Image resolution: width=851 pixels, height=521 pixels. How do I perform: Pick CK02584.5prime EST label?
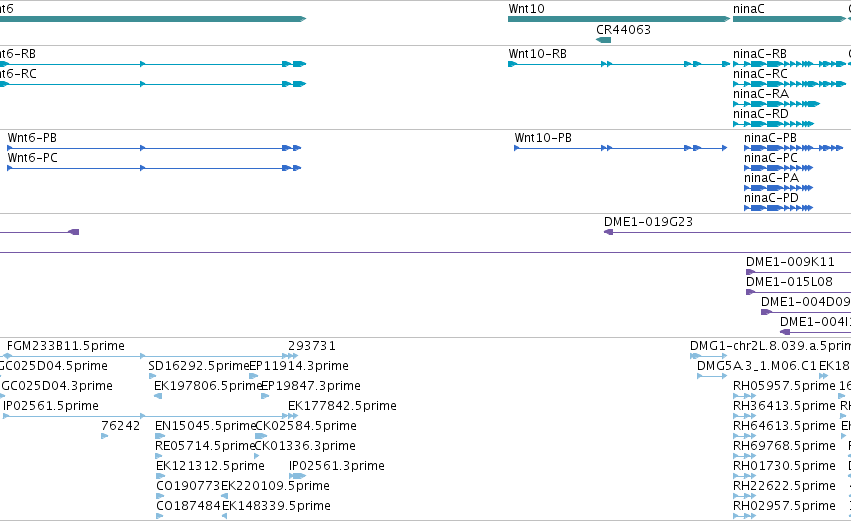pos(306,427)
